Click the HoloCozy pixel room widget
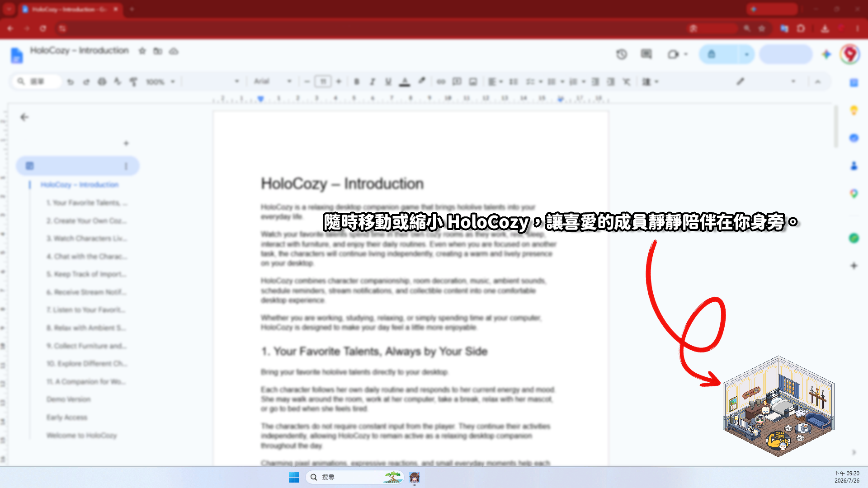The width and height of the screenshot is (868, 488). click(x=778, y=406)
